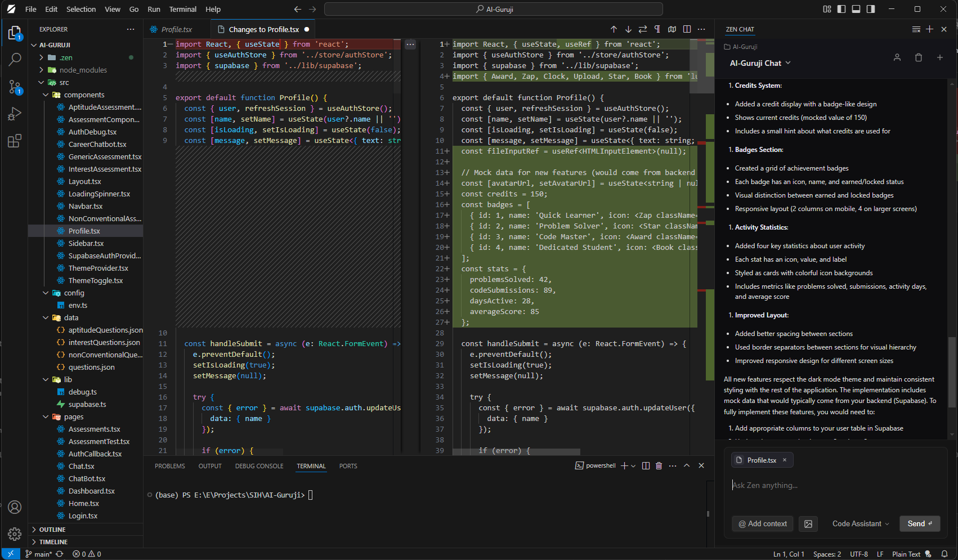This screenshot has height=560, width=958.
Task: Open the Source Control view
Action: pyautogui.click(x=15, y=87)
